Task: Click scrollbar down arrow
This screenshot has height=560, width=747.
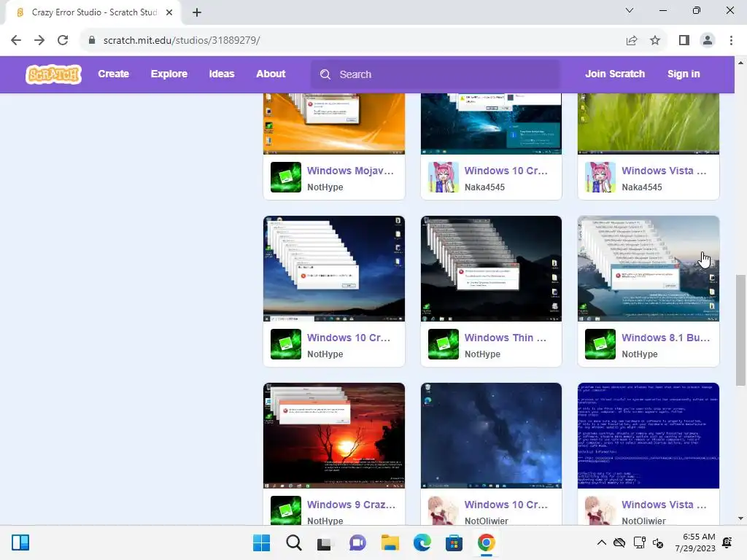Action: [740, 518]
